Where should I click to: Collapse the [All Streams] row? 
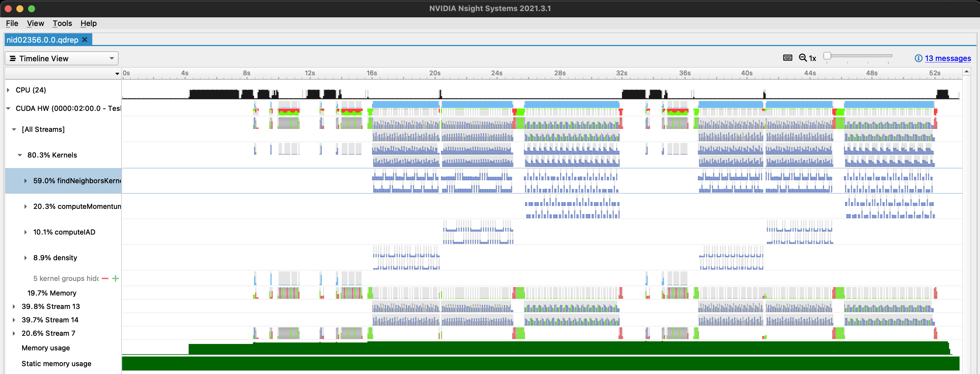pos(14,130)
